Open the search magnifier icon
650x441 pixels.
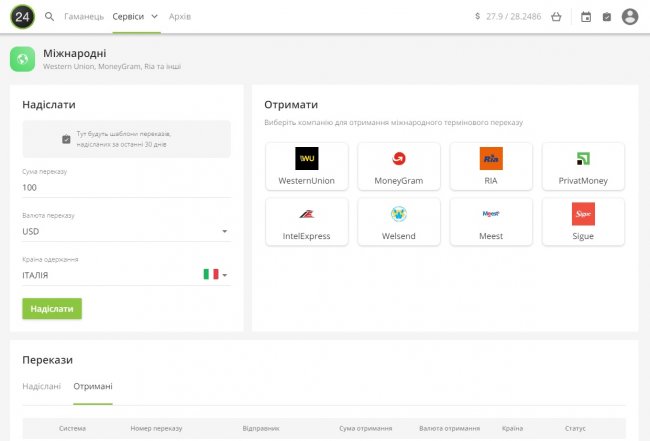(50, 17)
